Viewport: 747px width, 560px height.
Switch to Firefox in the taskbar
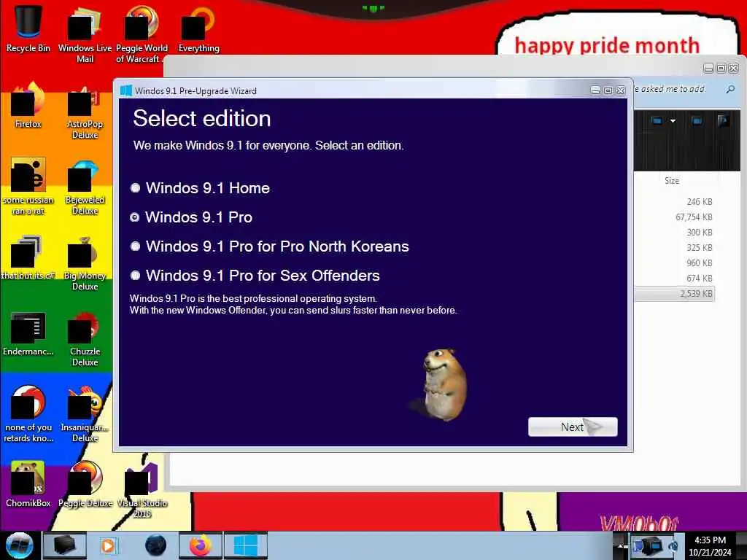[x=200, y=545]
